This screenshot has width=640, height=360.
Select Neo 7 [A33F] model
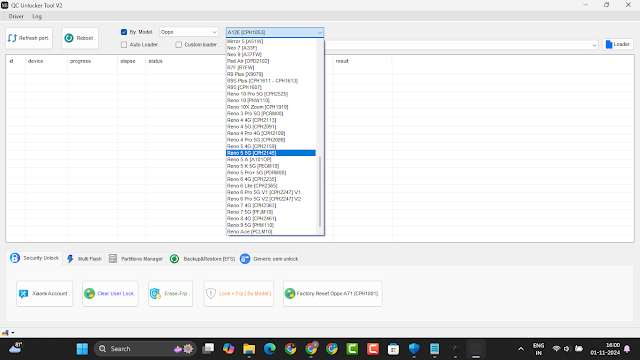pos(271,48)
